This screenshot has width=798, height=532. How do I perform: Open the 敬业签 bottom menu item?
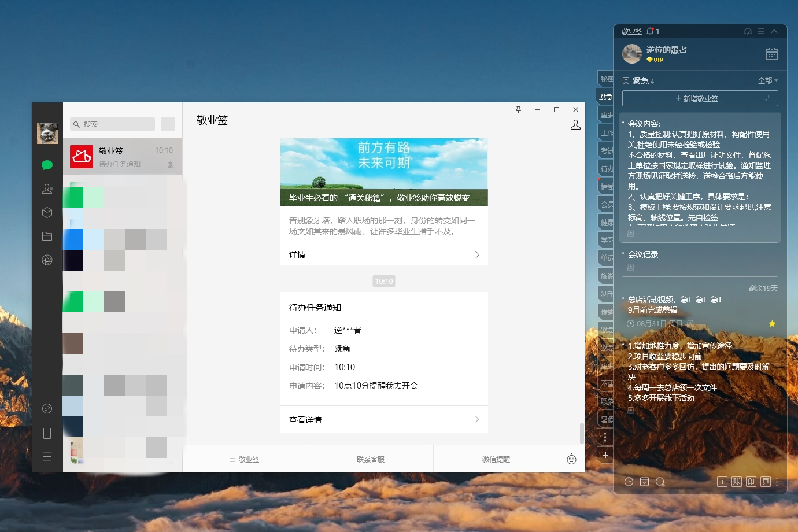245,459
